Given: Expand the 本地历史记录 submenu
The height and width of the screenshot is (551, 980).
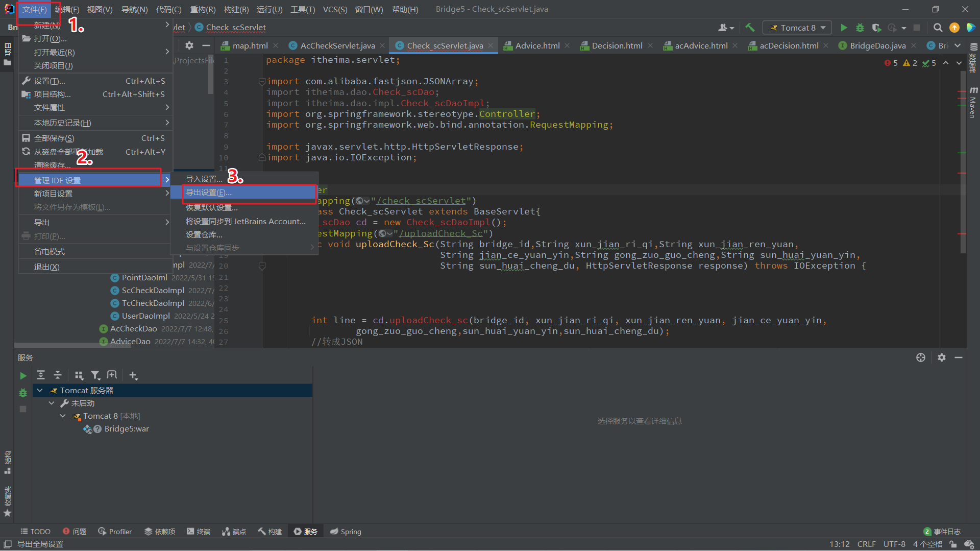Looking at the screenshot, I should click(x=95, y=123).
